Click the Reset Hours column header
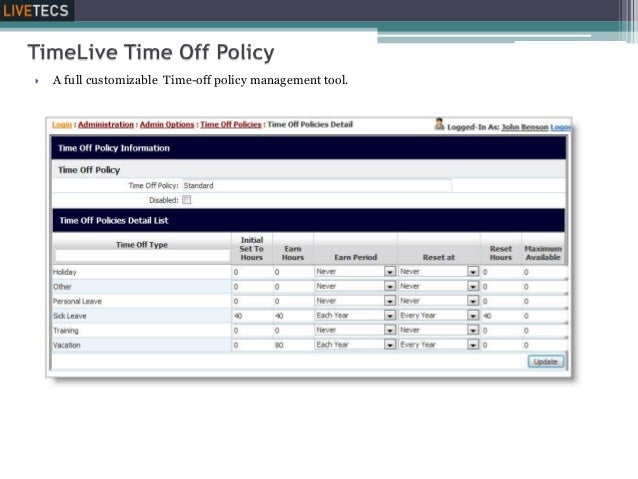The image size is (638, 479). pos(501,253)
